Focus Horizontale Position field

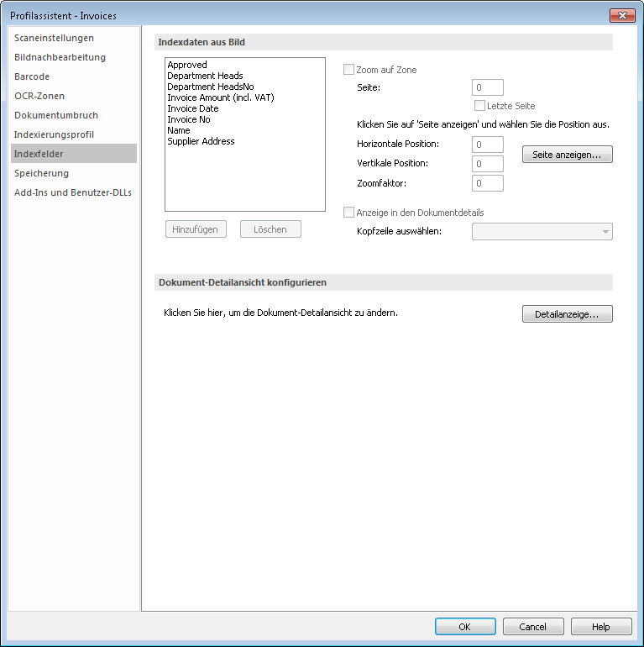[488, 145]
